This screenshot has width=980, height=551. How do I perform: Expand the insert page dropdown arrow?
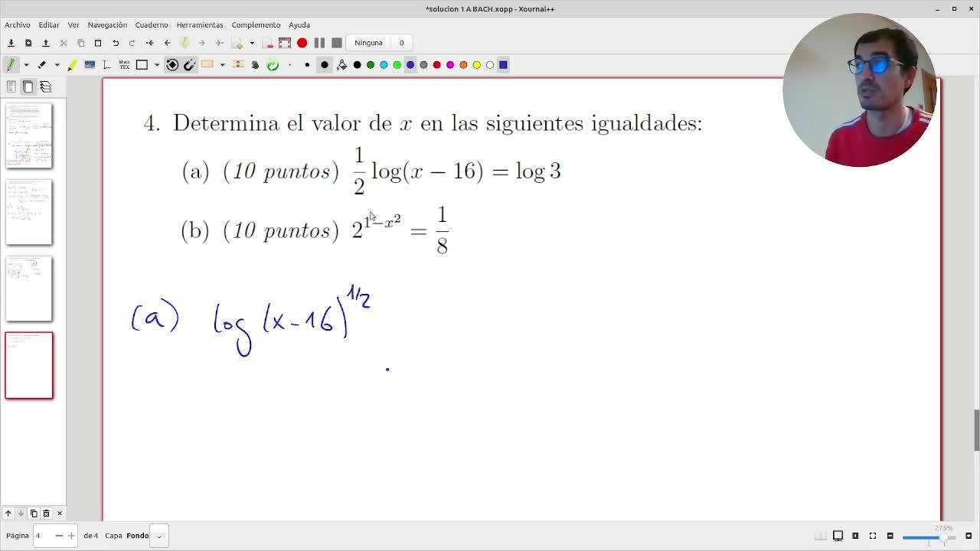click(x=252, y=43)
